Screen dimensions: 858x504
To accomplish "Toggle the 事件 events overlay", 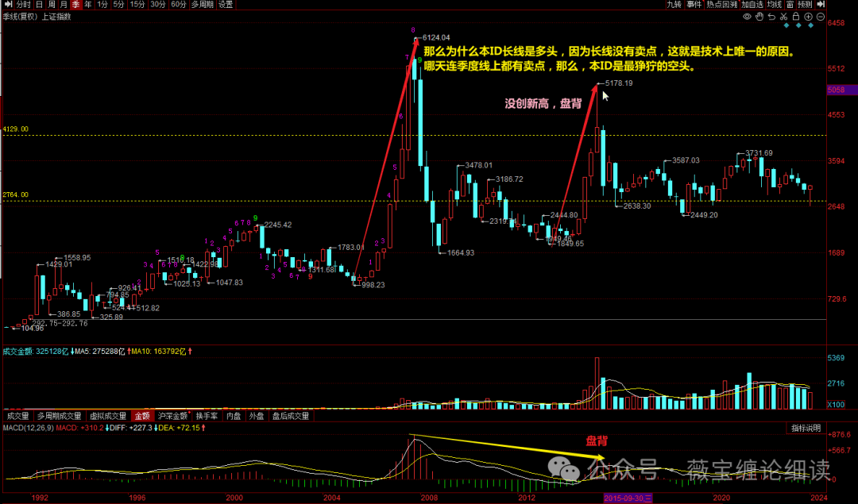I will 694,5.
